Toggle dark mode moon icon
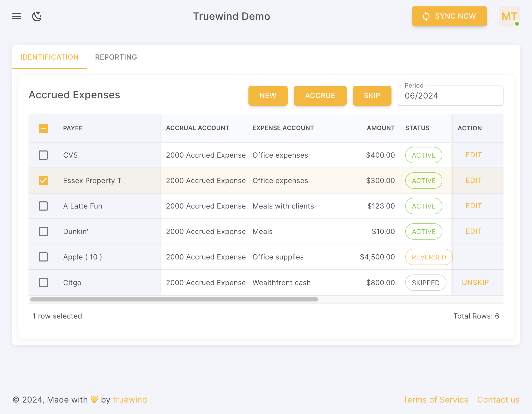532x414 pixels. (x=37, y=16)
